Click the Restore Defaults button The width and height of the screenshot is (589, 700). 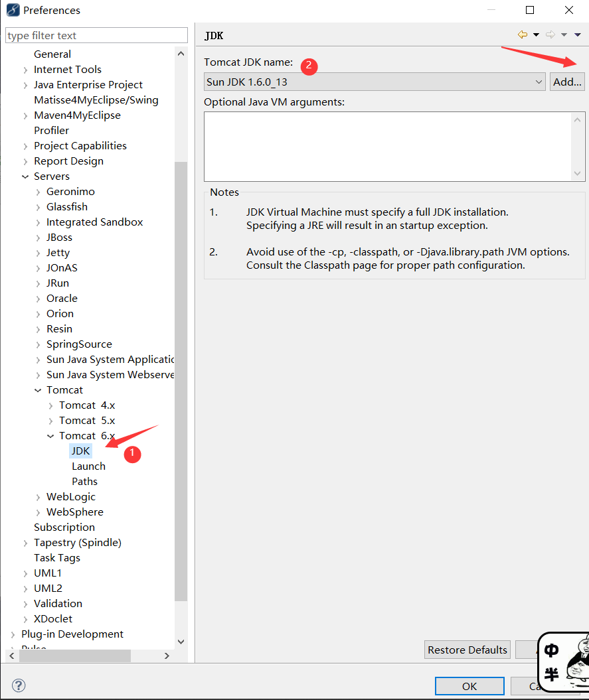pos(467,650)
